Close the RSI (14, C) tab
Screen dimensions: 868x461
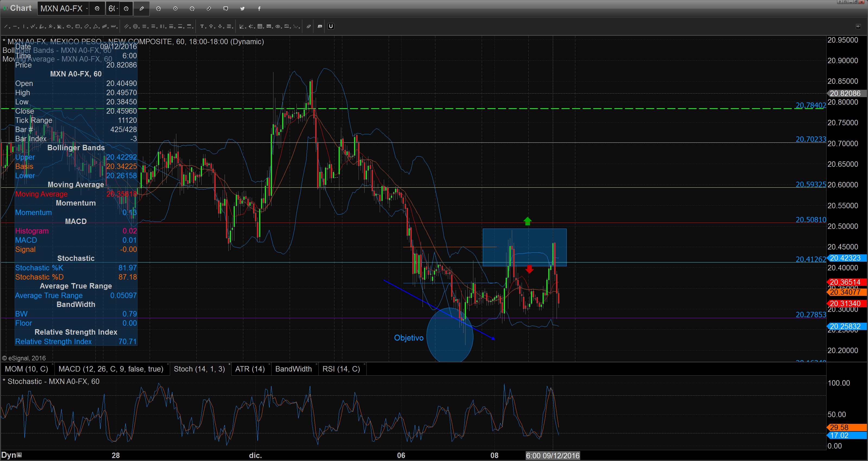coord(365,364)
